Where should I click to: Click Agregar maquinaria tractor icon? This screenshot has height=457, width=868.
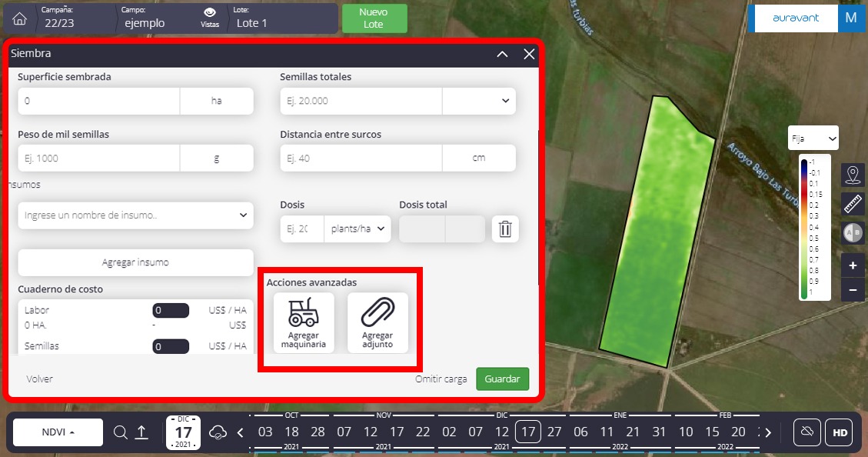pyautogui.click(x=304, y=323)
